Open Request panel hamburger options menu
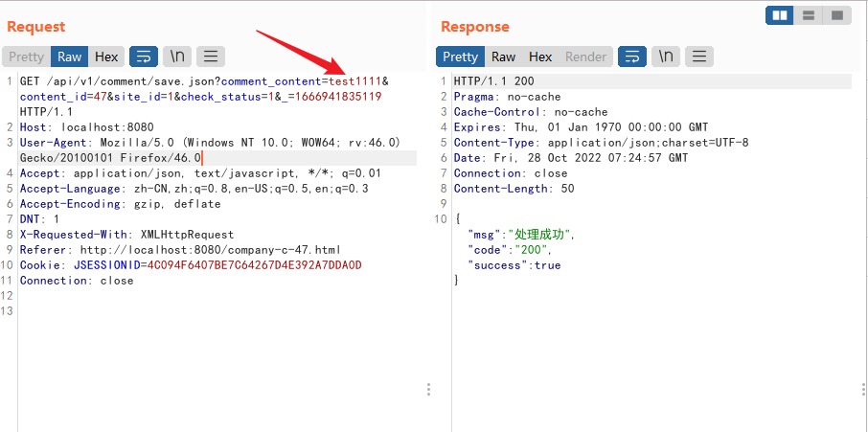868x432 pixels. click(211, 57)
